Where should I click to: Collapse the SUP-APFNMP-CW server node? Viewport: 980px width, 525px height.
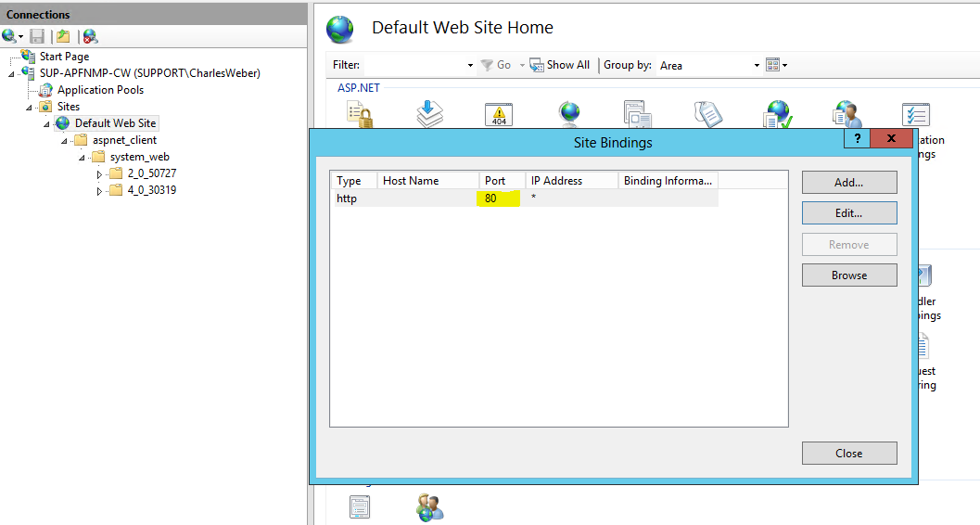pos(11,74)
